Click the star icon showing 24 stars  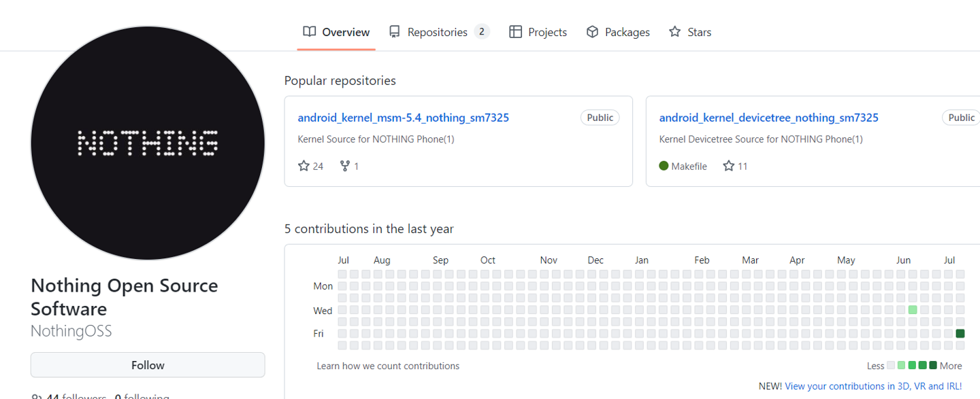tap(304, 166)
